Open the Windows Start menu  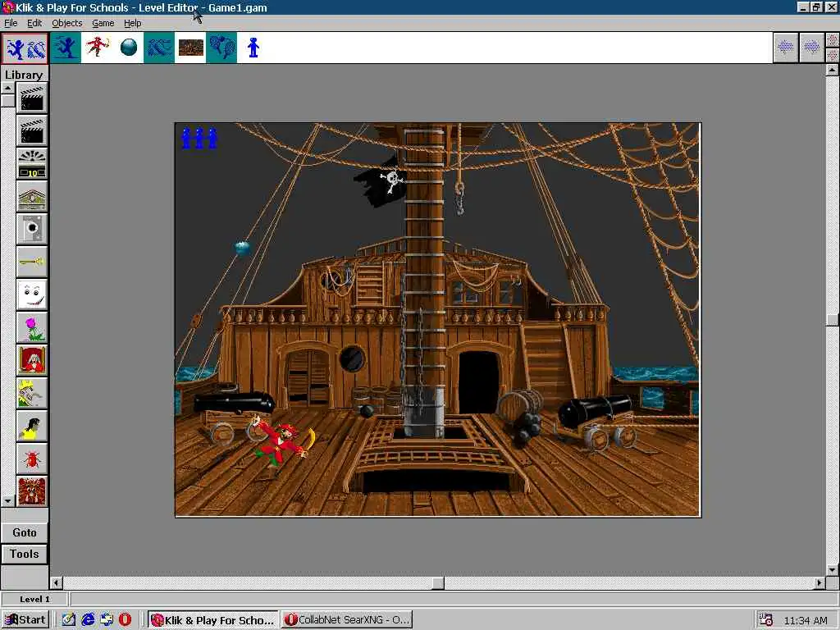25,620
